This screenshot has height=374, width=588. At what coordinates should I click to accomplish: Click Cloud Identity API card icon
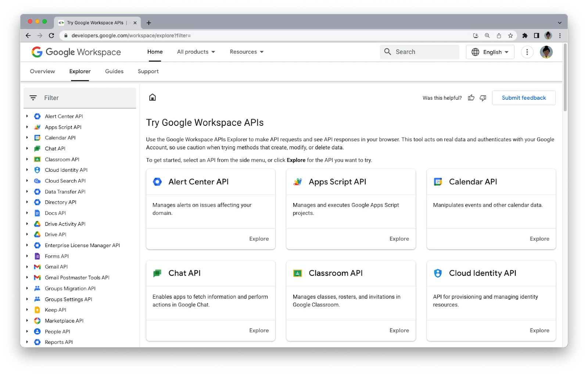(x=438, y=273)
